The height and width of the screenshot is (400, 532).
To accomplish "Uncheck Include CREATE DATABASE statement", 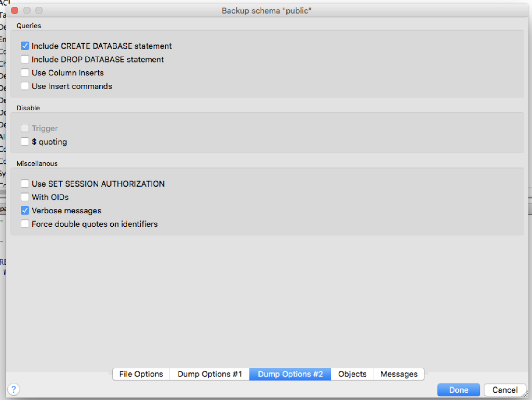I will [25, 46].
